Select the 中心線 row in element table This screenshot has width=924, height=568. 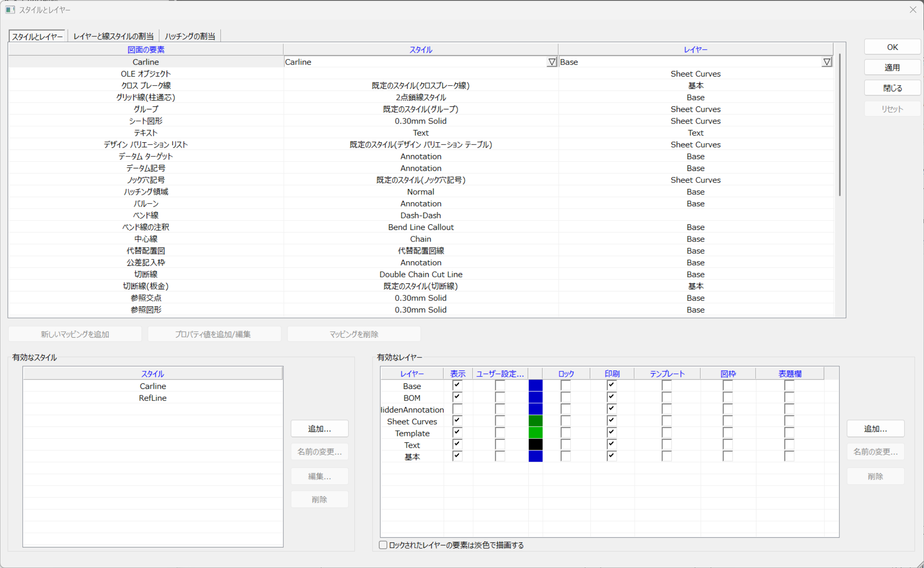pos(146,239)
